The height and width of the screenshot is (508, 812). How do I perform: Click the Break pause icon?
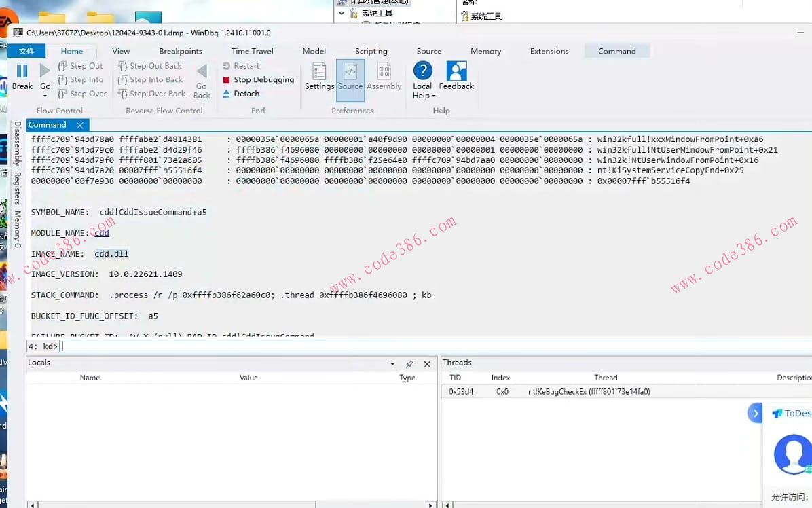point(22,71)
